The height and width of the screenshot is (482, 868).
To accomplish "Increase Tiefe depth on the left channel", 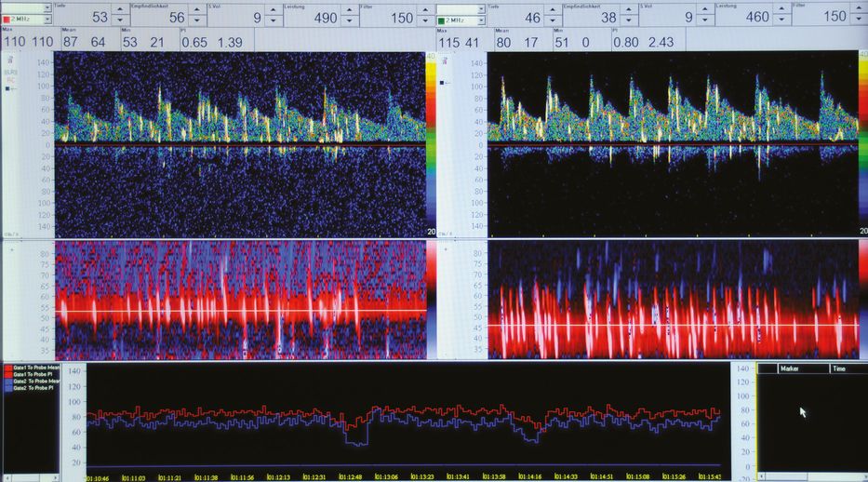I will point(119,9).
